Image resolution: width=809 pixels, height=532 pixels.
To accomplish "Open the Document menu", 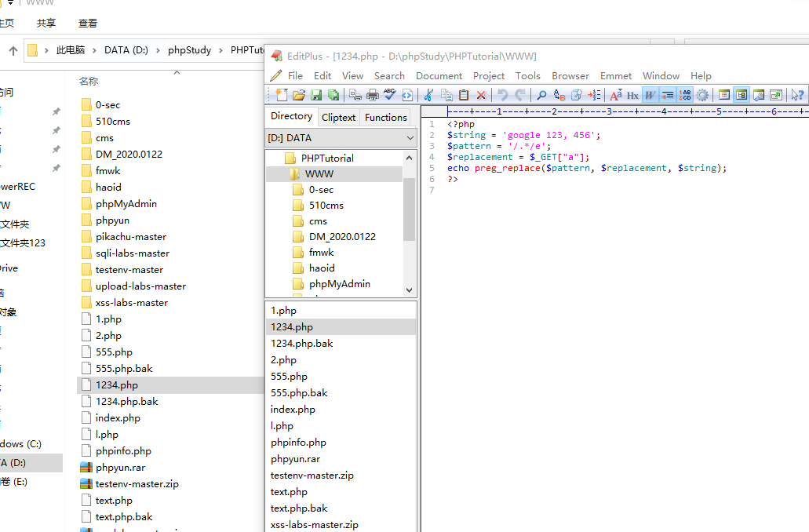I will [x=439, y=75].
